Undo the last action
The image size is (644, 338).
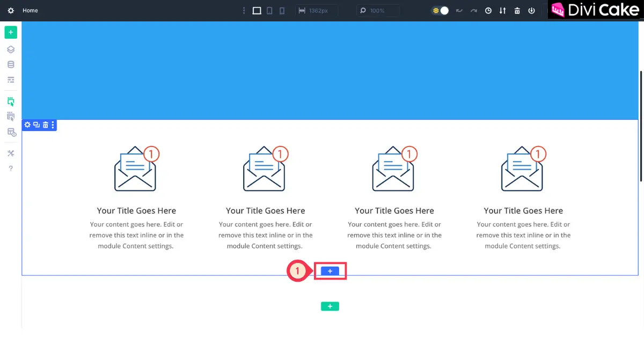point(459,11)
